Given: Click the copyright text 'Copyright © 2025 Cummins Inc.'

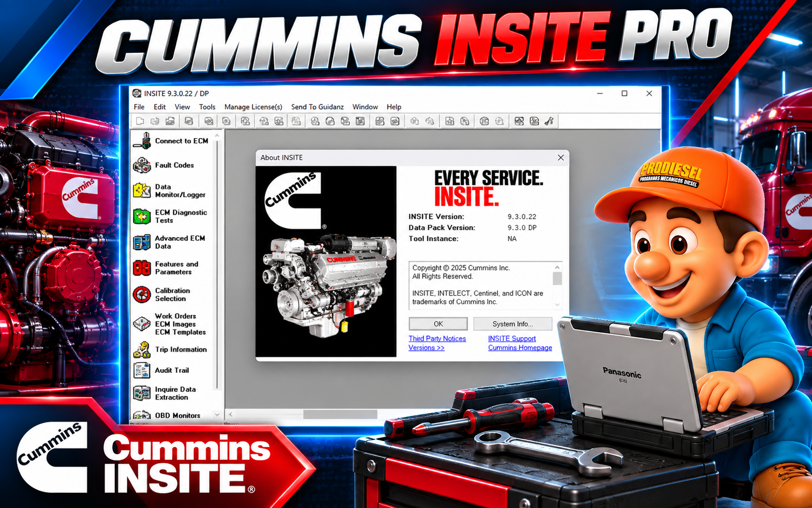Looking at the screenshot, I should coord(461,268).
